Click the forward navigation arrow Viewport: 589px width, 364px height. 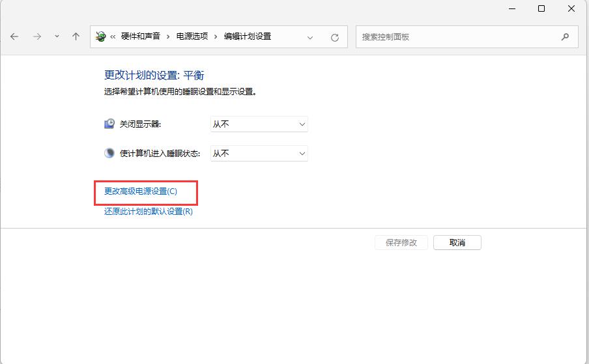(37, 37)
